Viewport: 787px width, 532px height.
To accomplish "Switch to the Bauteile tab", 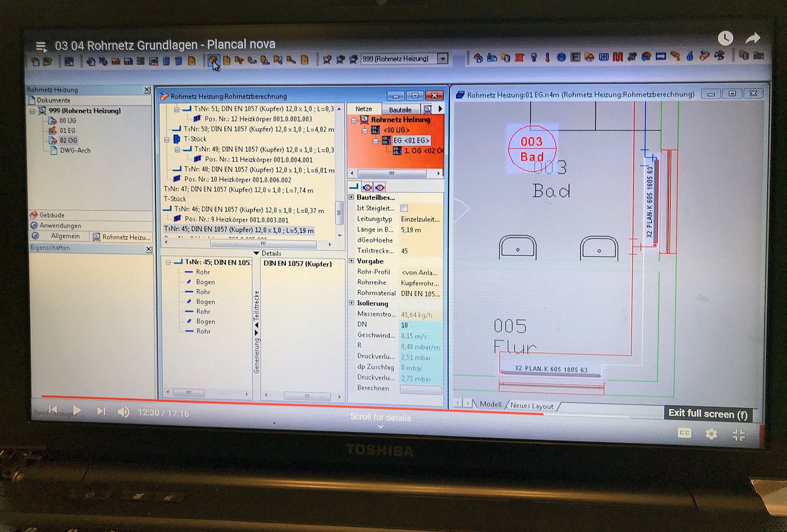I will tap(400, 109).
